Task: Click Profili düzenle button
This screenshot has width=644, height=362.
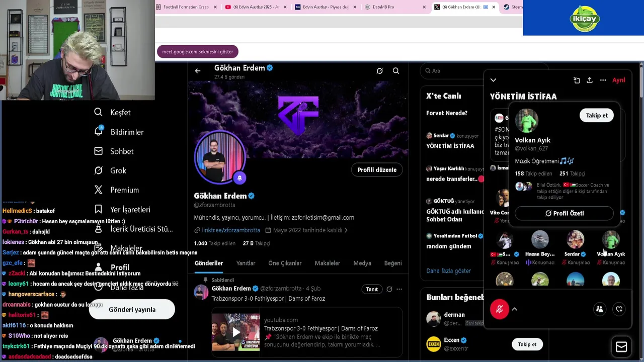Action: point(377,170)
